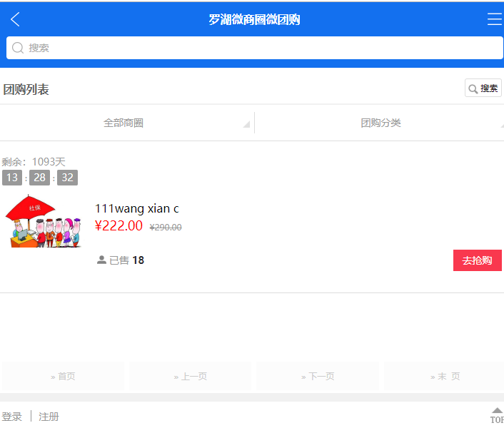This screenshot has height=428, width=504.
Task: Go to 下一页 next page
Action: [x=318, y=376]
